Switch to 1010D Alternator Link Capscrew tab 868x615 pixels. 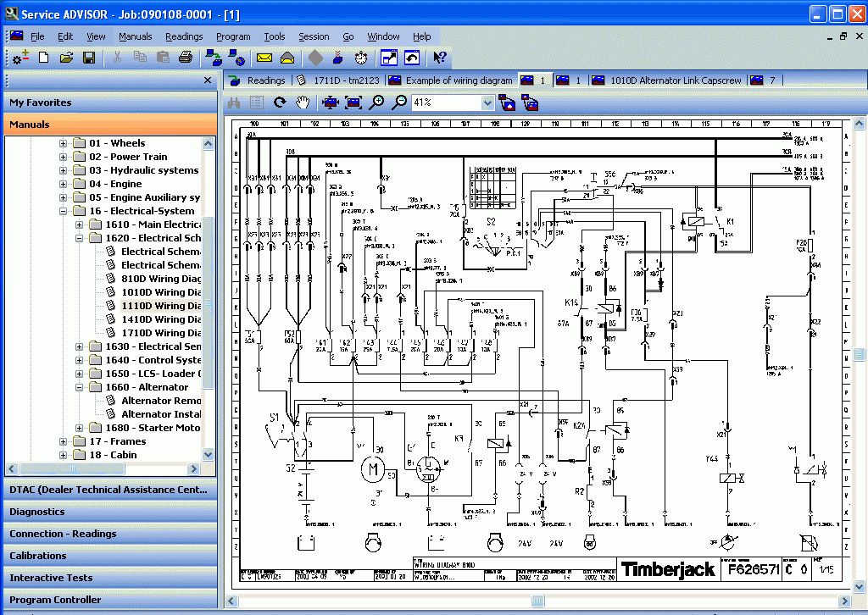667,80
